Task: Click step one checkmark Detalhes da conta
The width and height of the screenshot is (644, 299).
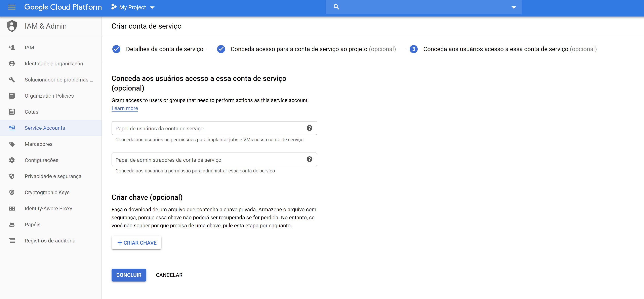Action: tap(116, 49)
